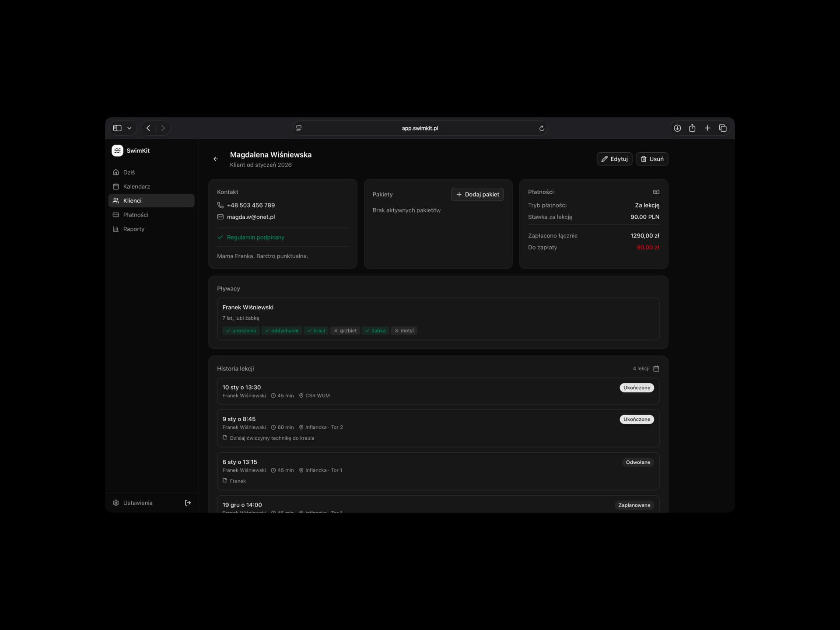Enable the 'grzbiet' skill tag
This screenshot has height=630, width=840.
tap(345, 330)
